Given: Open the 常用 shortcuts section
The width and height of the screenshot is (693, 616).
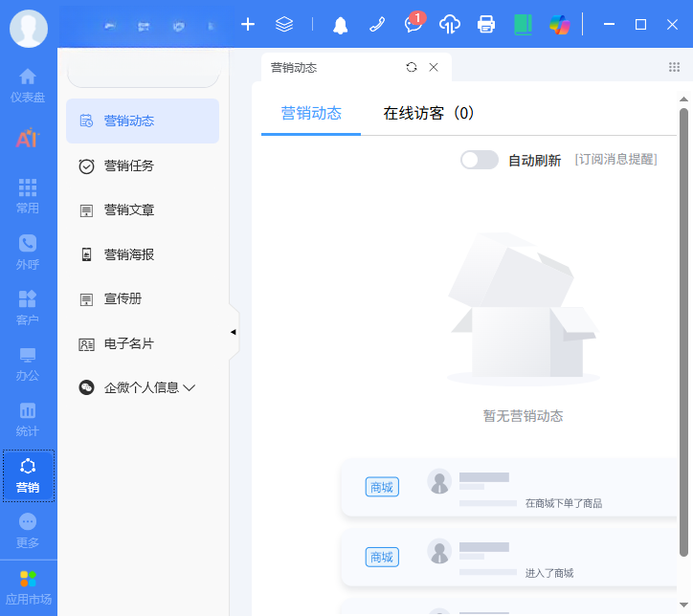Looking at the screenshot, I should [28, 196].
